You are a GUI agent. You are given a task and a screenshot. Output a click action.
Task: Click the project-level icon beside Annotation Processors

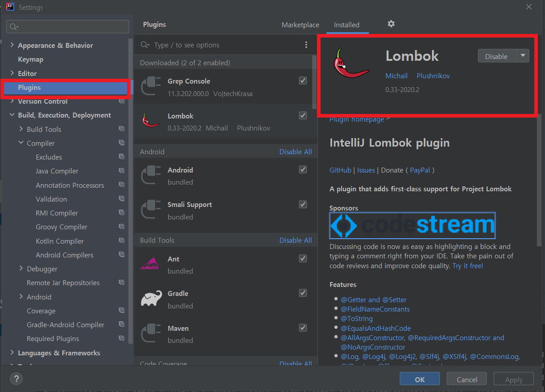tap(122, 185)
